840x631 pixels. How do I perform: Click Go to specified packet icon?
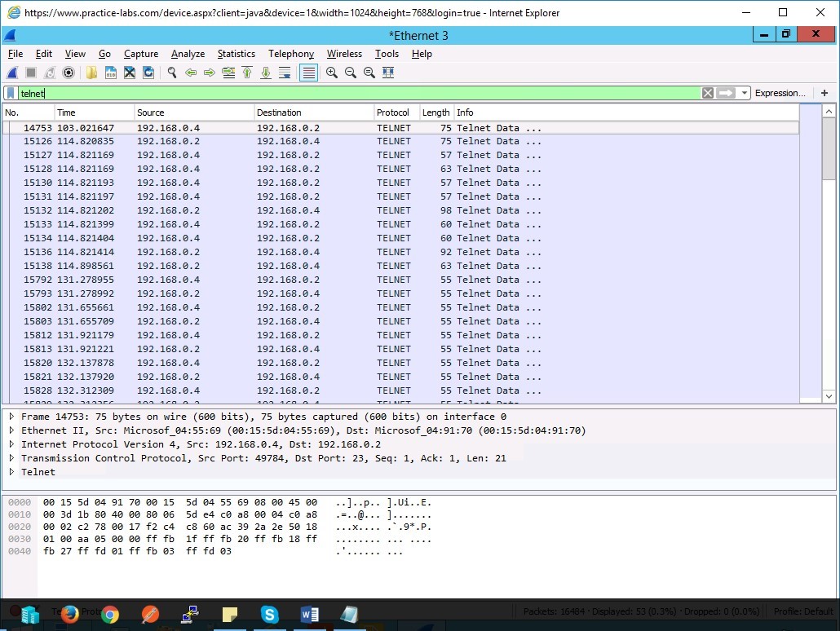(228, 73)
